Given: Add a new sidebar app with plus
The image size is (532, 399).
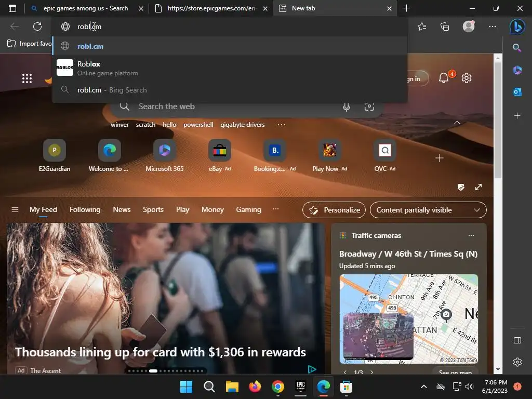Looking at the screenshot, I should click(x=517, y=116).
